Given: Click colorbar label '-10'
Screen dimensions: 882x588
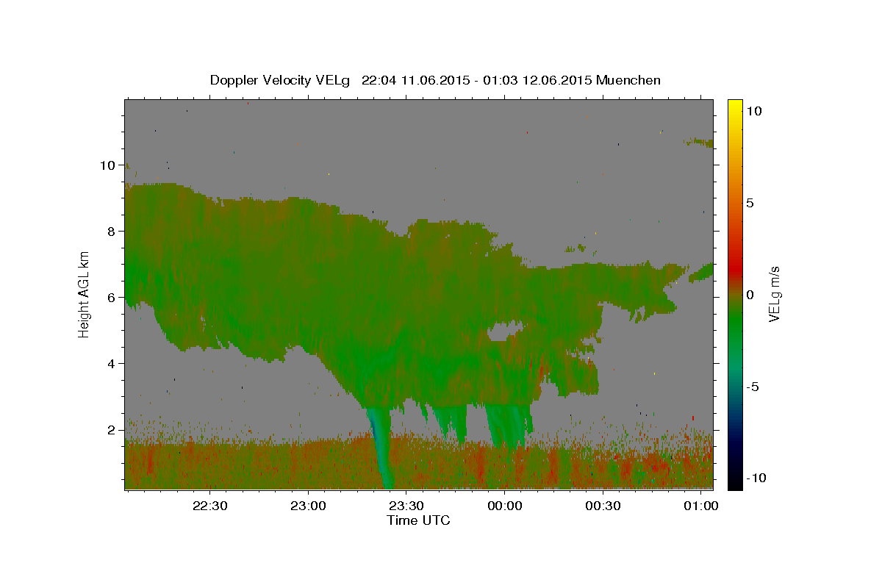Looking at the screenshot, I should tap(757, 478).
